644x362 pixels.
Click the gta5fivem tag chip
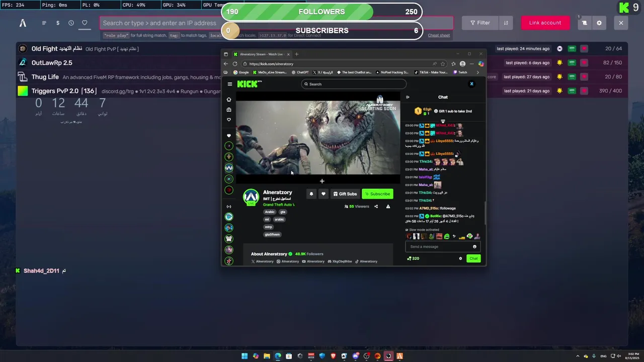(x=272, y=235)
